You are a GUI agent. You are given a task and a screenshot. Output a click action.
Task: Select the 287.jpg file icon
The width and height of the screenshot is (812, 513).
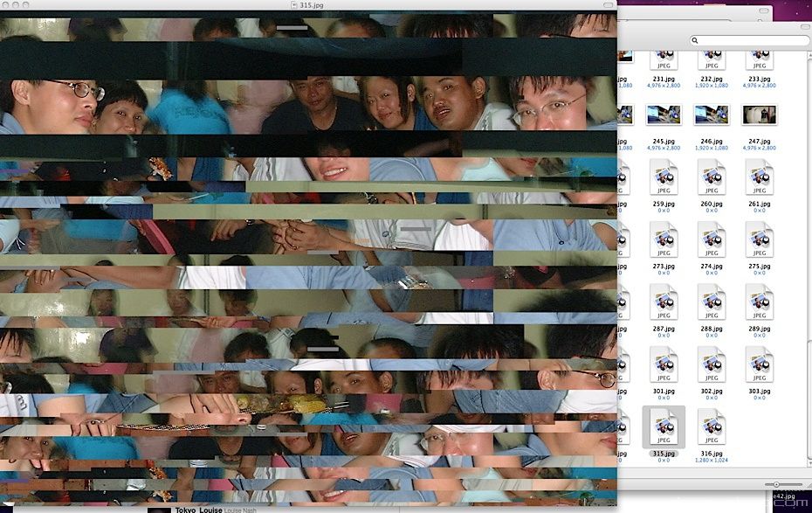664,302
